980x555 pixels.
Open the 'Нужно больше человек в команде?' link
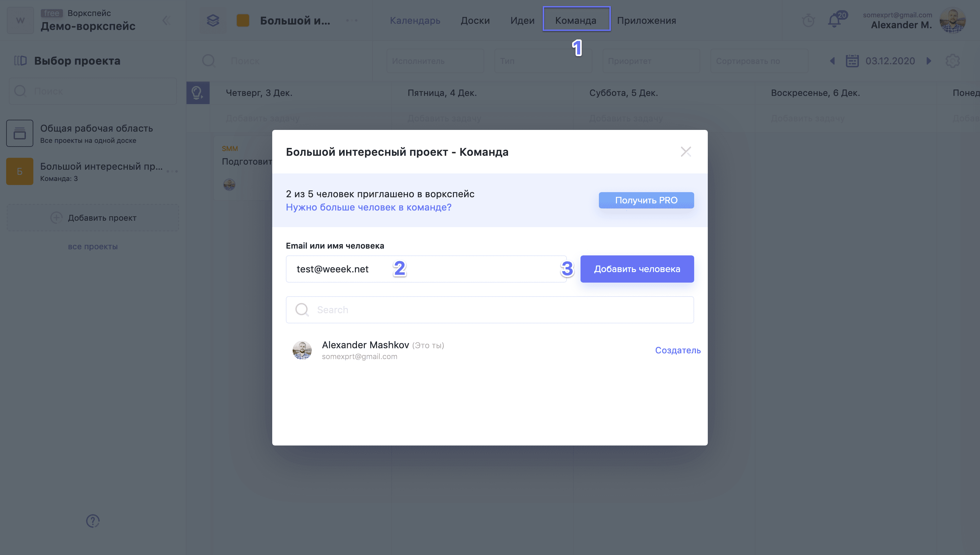(x=369, y=207)
